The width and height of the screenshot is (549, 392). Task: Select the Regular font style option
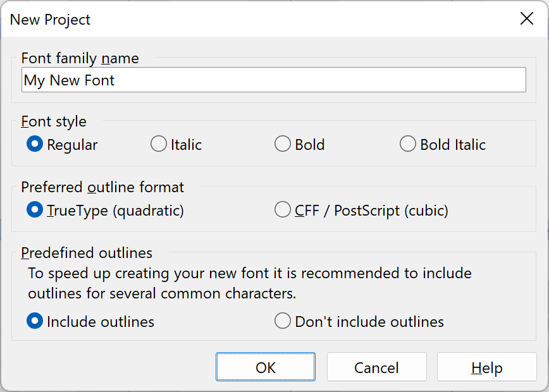tap(34, 145)
